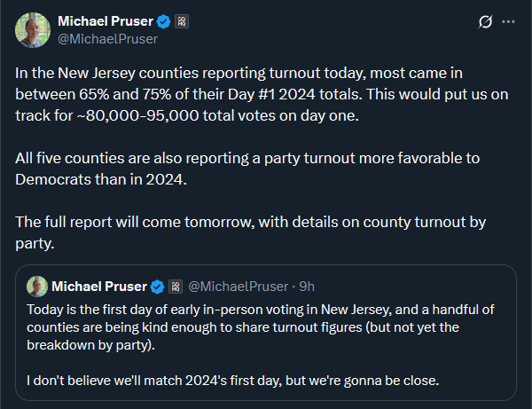Click the 9h timestamp on the quoted post
532x409 pixels.
click(x=308, y=287)
